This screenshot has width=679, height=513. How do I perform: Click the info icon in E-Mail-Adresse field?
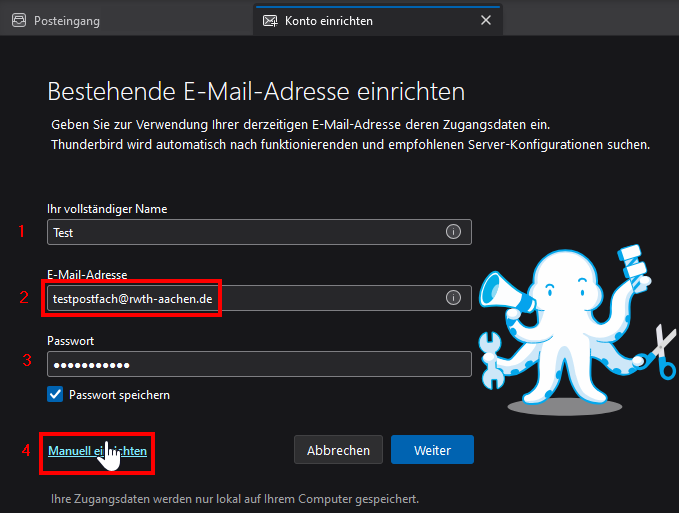click(x=453, y=298)
